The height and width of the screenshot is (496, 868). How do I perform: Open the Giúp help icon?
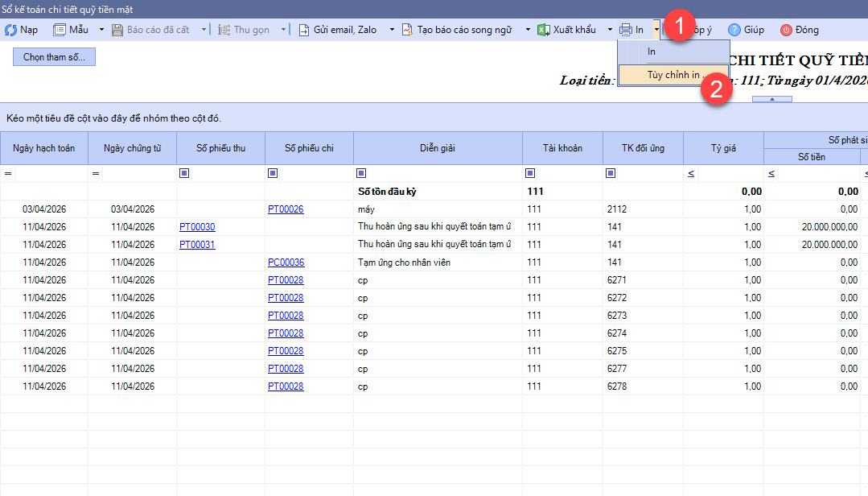[x=734, y=30]
